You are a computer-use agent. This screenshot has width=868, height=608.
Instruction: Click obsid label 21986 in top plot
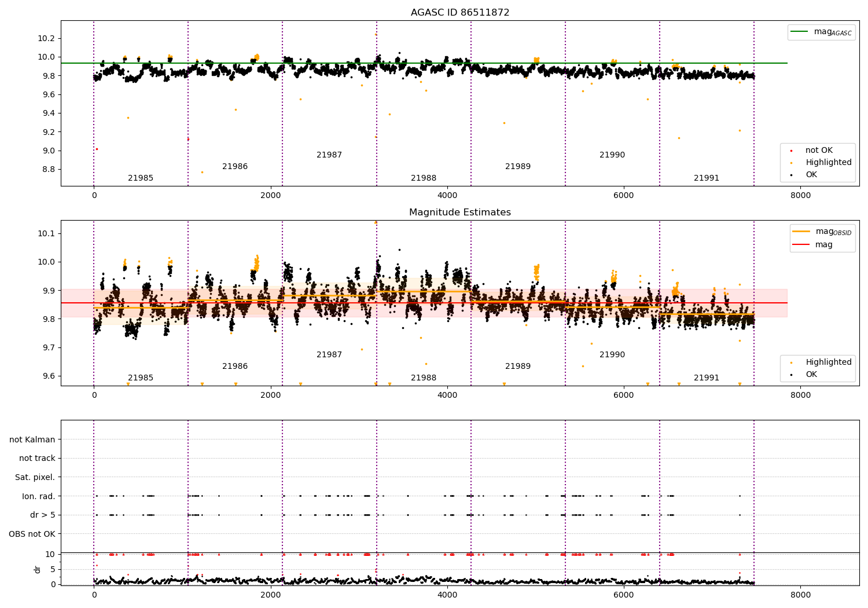tap(235, 167)
